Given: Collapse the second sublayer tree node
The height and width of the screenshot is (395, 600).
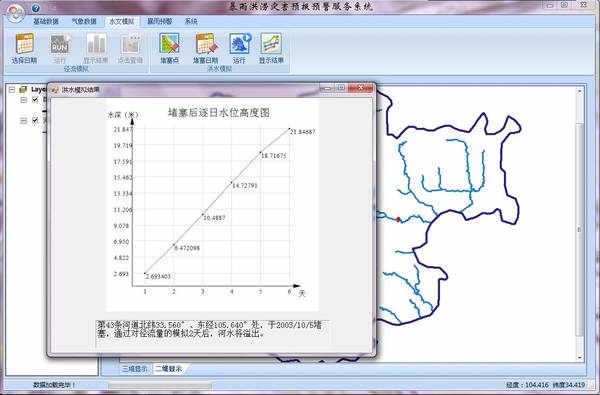Looking at the screenshot, I should [x=24, y=121].
